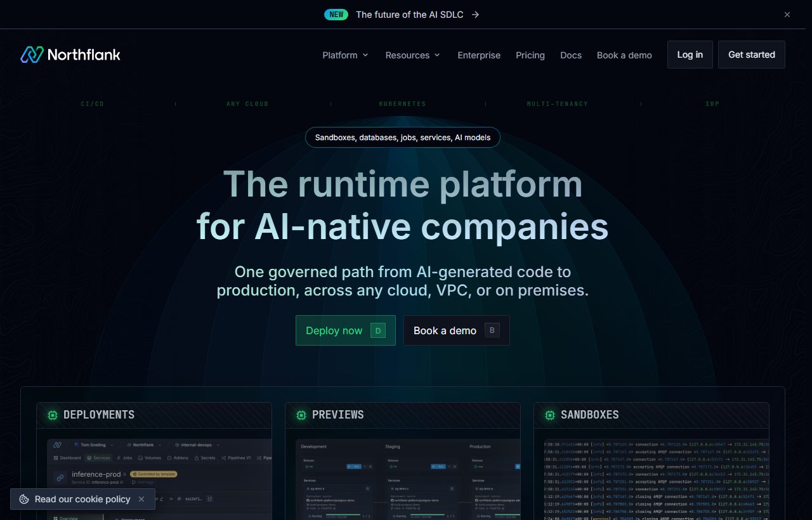This screenshot has height=520, width=812.
Task: Click the Get started button
Action: (752, 55)
